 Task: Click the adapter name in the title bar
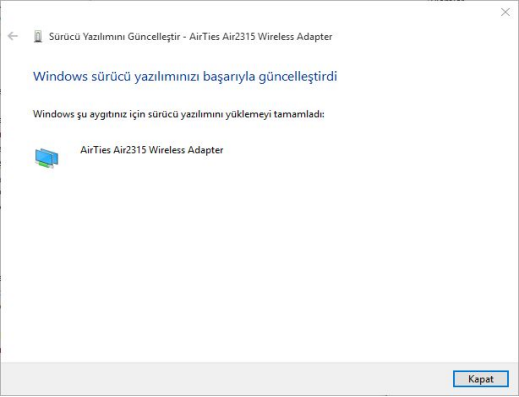[x=261, y=36]
